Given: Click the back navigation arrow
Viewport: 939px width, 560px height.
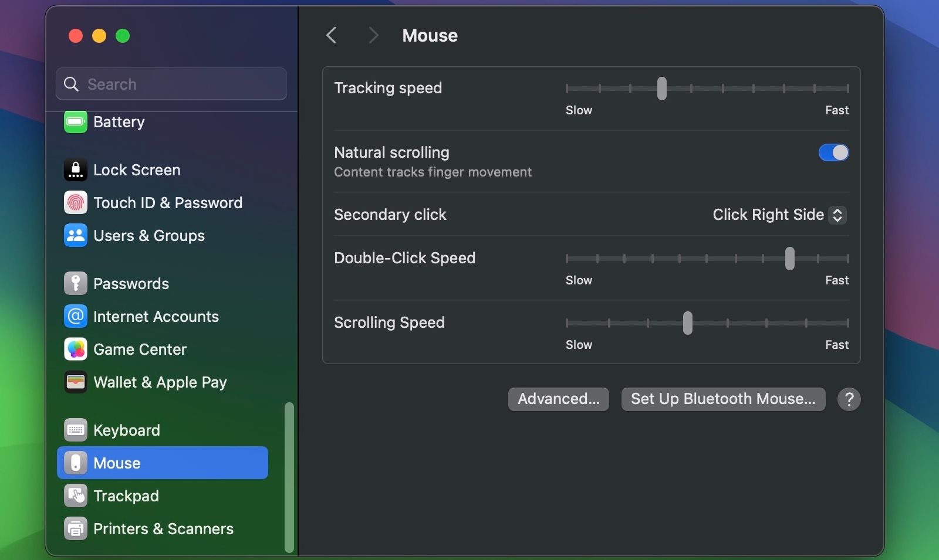Looking at the screenshot, I should point(331,35).
